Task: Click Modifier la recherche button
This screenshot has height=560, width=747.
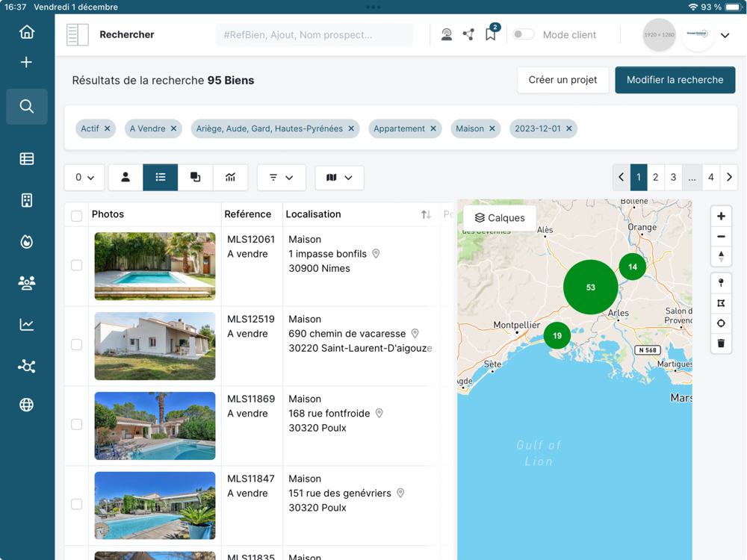Action: tap(675, 80)
